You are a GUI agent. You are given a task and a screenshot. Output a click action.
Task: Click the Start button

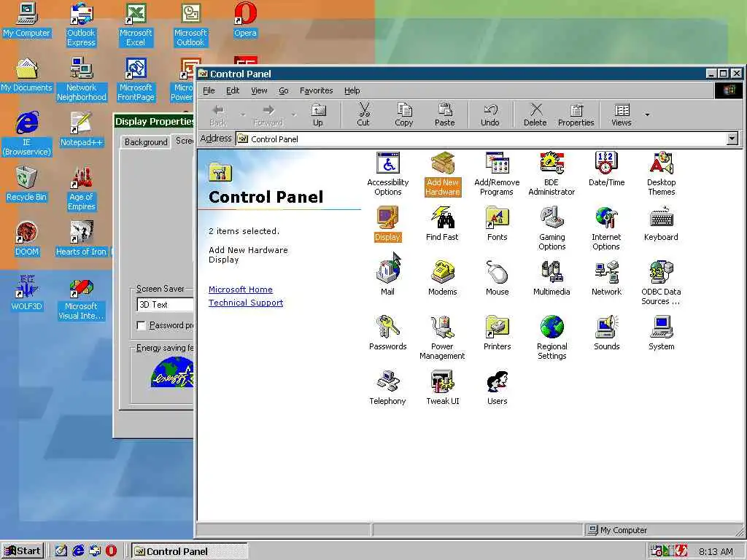pos(23,551)
